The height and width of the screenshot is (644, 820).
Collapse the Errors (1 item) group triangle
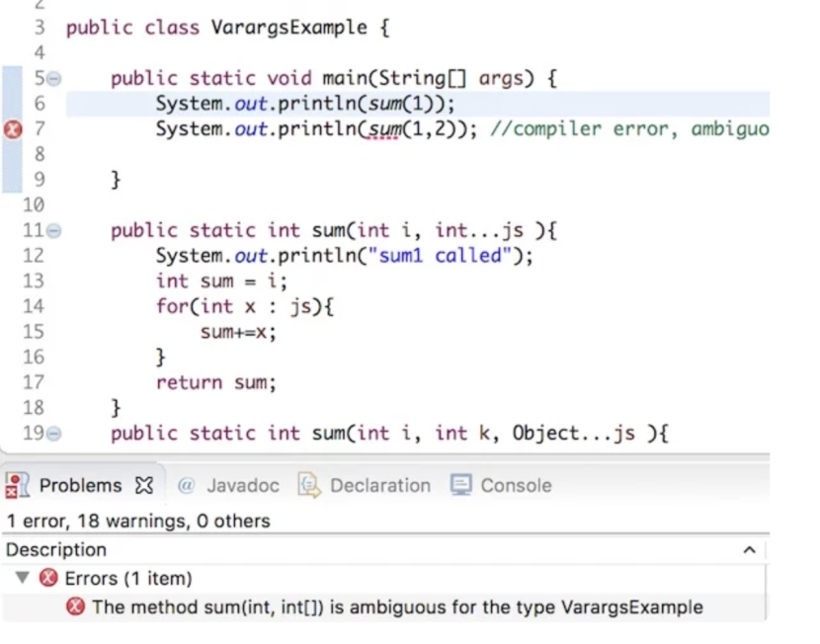(22, 578)
